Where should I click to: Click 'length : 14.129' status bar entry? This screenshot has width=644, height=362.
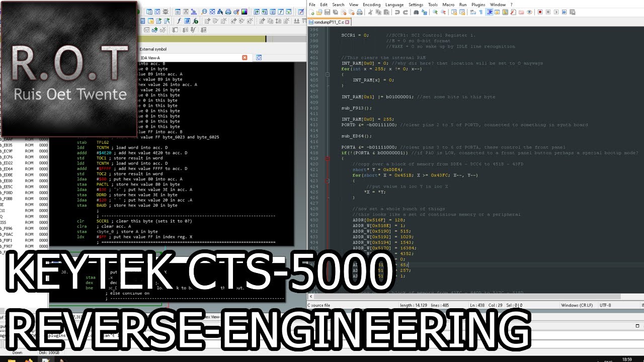(x=413, y=305)
